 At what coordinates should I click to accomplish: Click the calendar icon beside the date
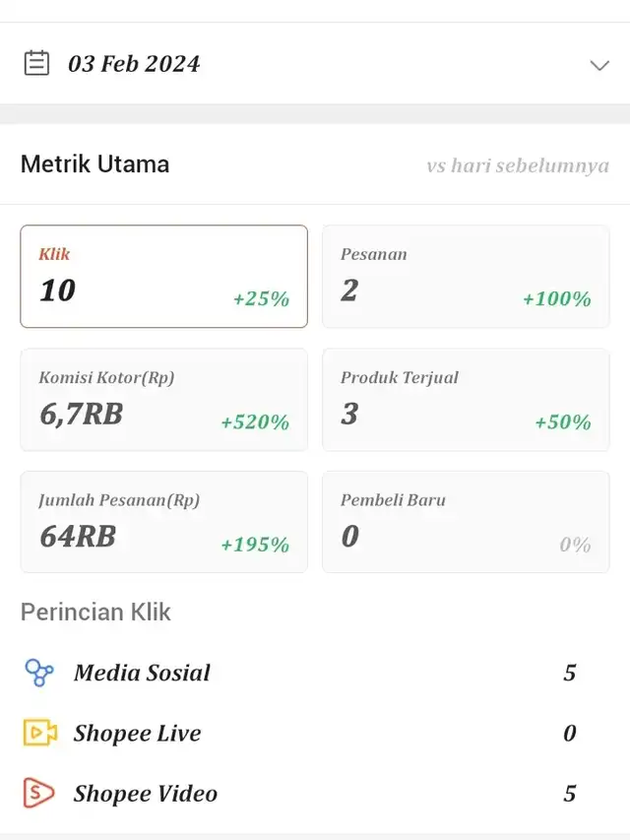tap(37, 63)
